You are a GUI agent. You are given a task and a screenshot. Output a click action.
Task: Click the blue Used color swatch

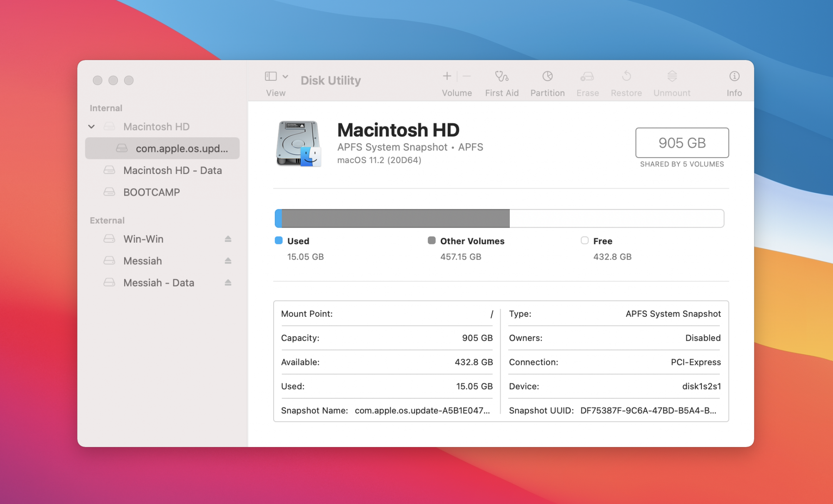coord(279,241)
